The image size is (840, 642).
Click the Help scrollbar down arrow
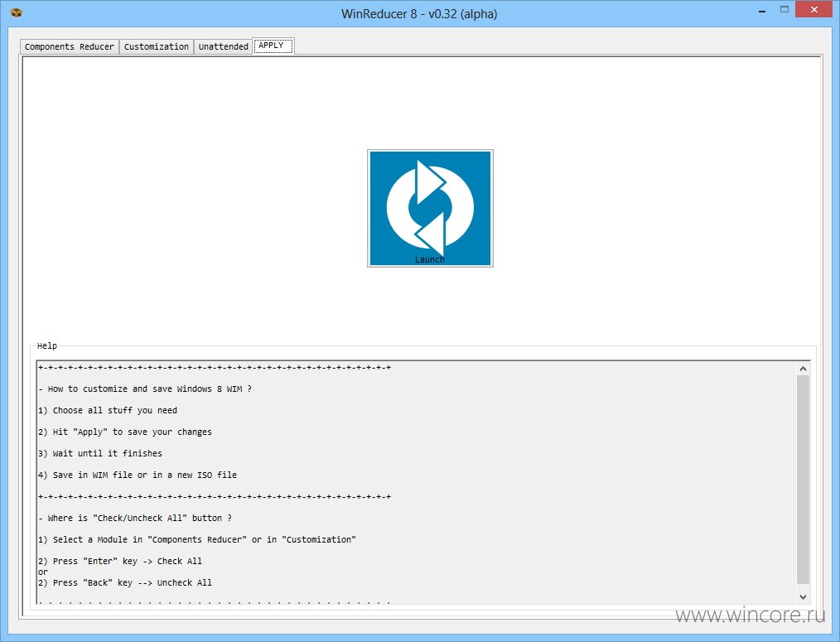803,596
